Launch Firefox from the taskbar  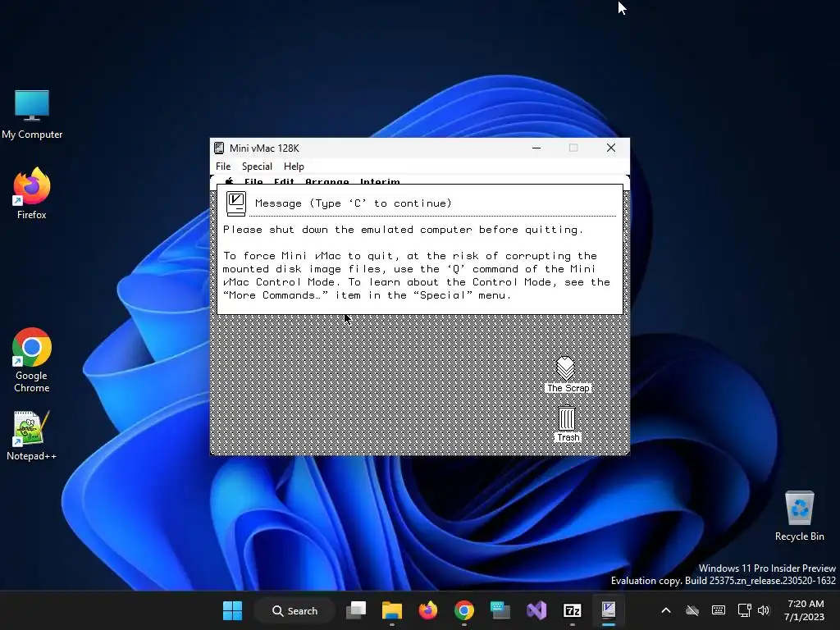[x=427, y=610]
